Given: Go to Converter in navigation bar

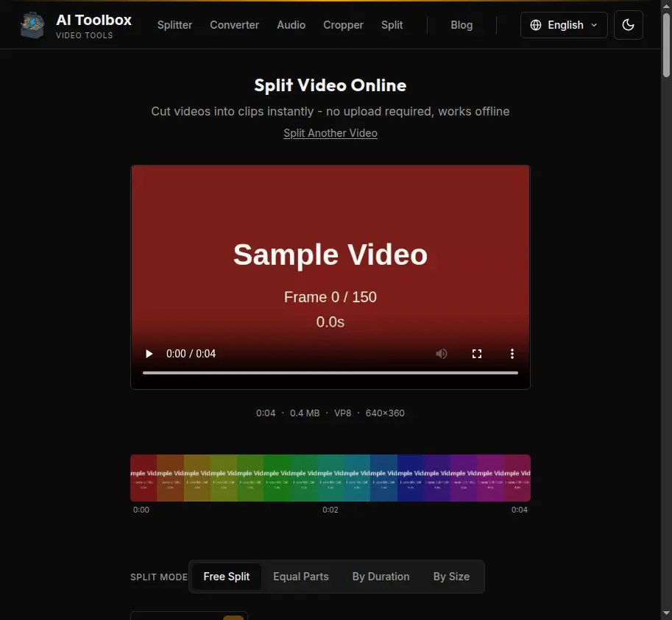Looking at the screenshot, I should (234, 25).
